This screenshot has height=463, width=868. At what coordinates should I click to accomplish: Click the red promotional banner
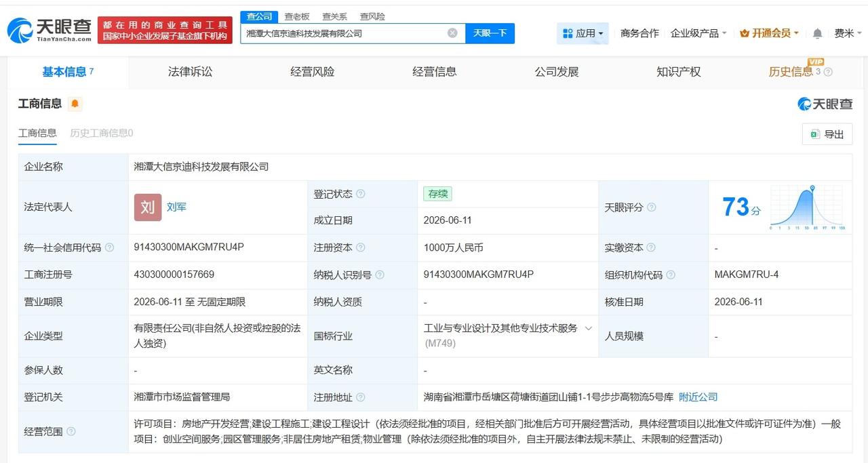click(165, 31)
